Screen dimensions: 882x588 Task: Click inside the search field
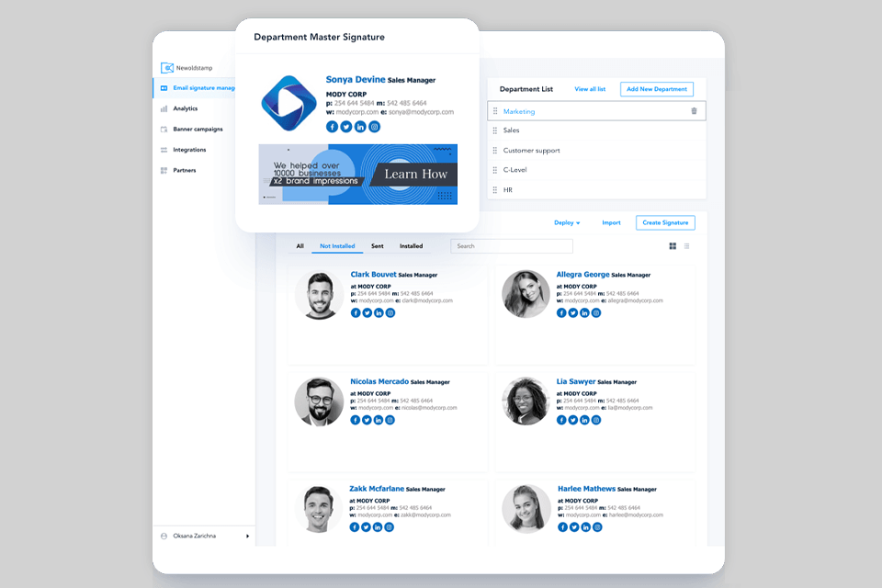(x=511, y=246)
